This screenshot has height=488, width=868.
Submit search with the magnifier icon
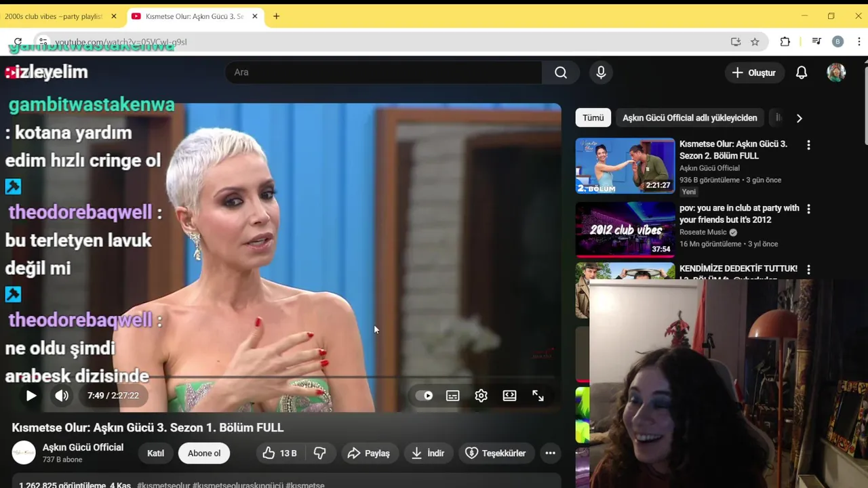click(x=561, y=73)
